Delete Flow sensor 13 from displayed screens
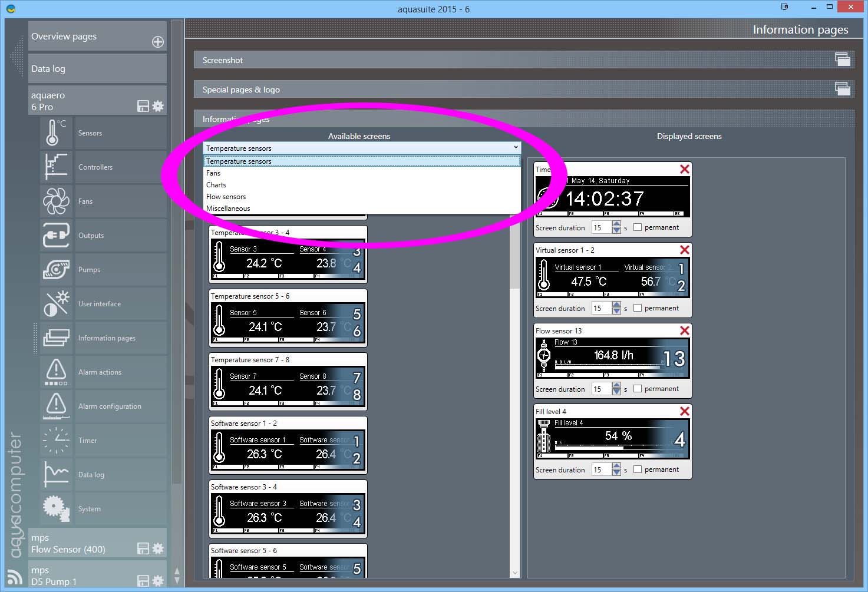The height and width of the screenshot is (592, 868). (685, 330)
